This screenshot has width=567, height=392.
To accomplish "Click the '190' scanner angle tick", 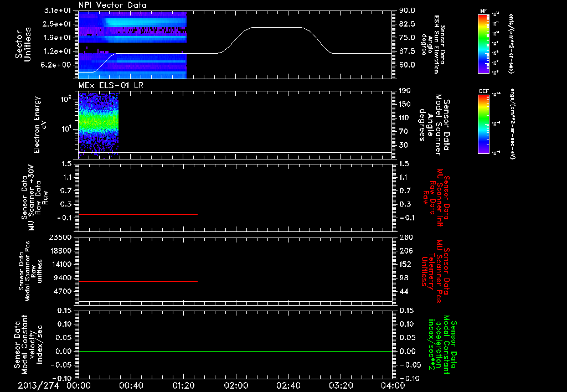I will pyautogui.click(x=405, y=91).
